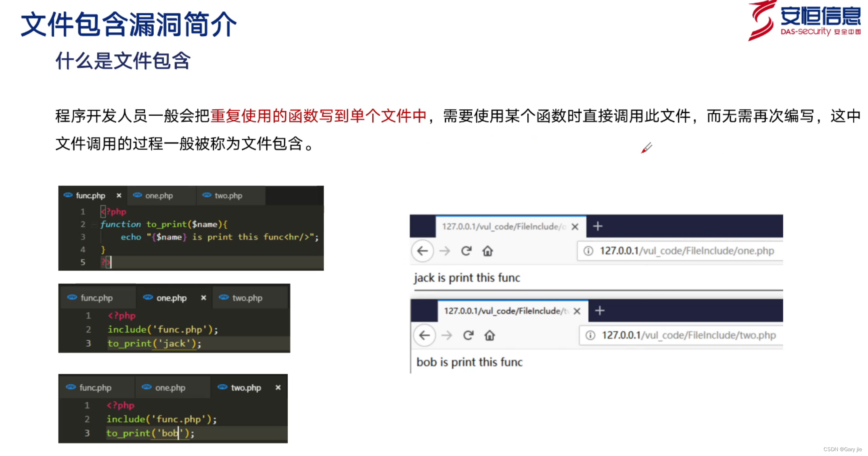The image size is (868, 456).
Task: Click the echo statement on line 3
Action: [x=220, y=237]
